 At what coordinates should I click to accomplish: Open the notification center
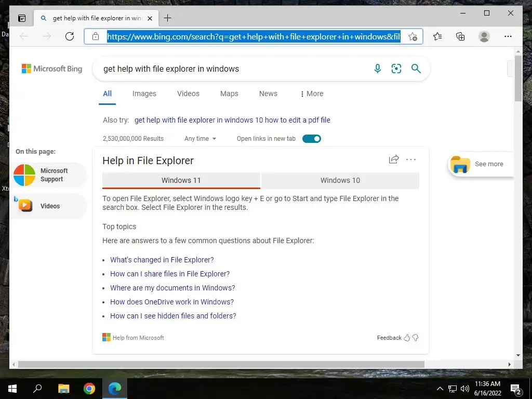coord(516,389)
